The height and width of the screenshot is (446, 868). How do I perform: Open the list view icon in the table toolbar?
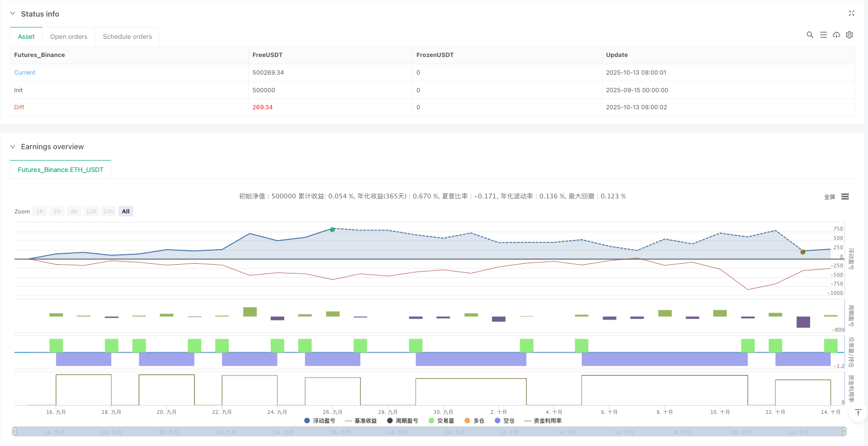823,35
